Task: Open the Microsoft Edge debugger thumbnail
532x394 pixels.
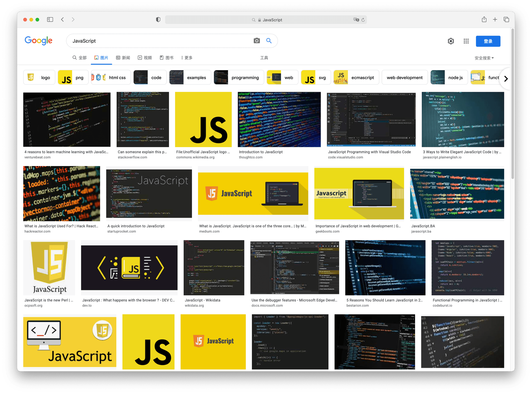Action: (x=295, y=268)
